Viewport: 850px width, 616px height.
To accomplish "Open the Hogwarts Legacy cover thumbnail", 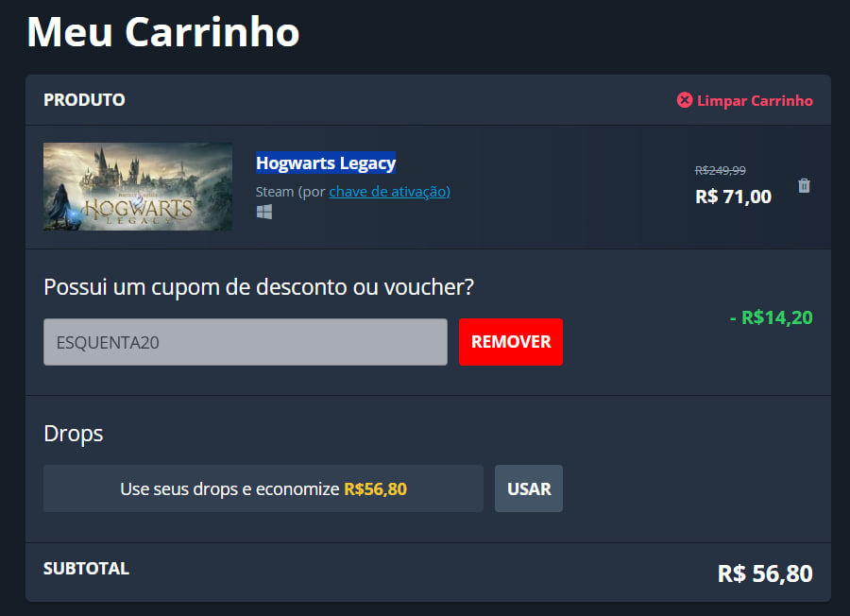I will coord(138,186).
